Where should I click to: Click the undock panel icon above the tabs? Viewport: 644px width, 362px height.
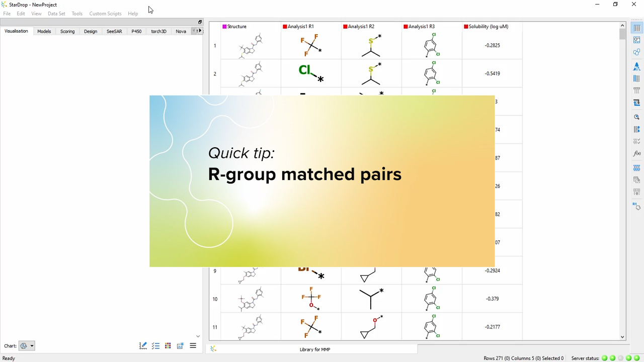(x=200, y=22)
